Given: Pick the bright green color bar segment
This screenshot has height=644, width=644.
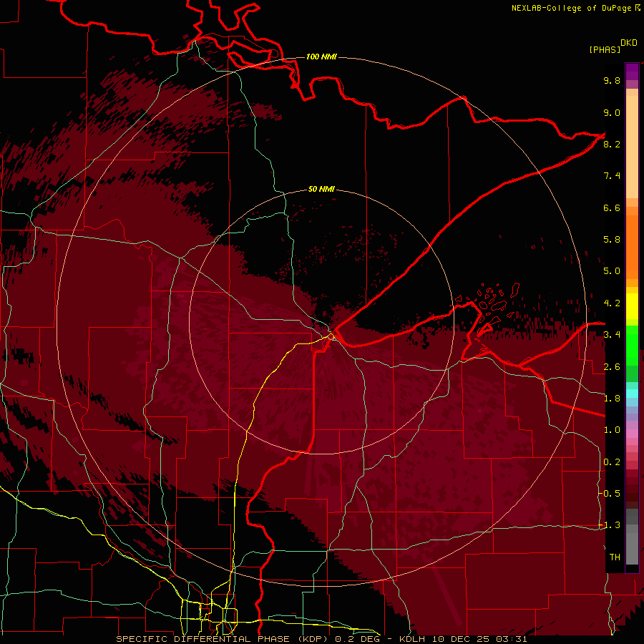Looking at the screenshot, I should click(x=632, y=345).
